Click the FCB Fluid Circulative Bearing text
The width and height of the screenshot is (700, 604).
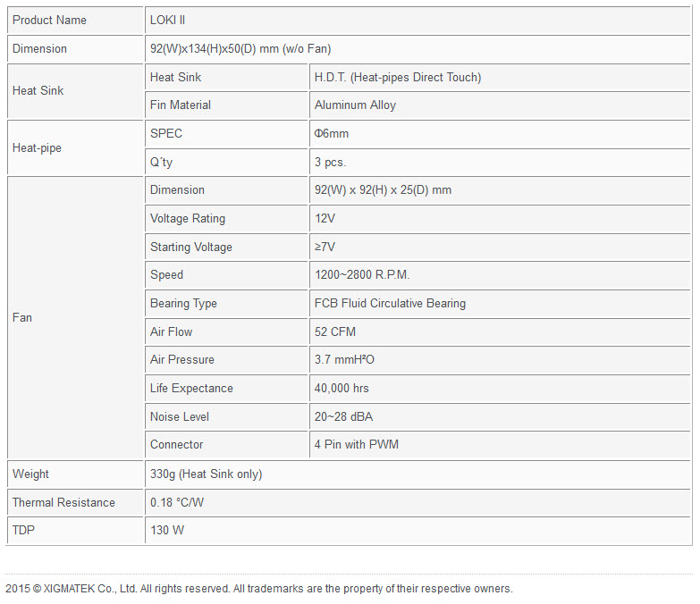point(390,303)
